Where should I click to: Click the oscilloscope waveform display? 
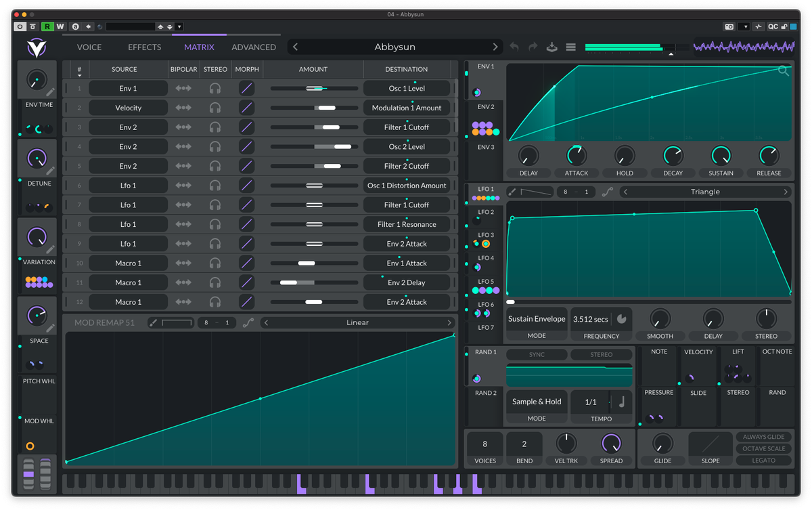click(744, 47)
